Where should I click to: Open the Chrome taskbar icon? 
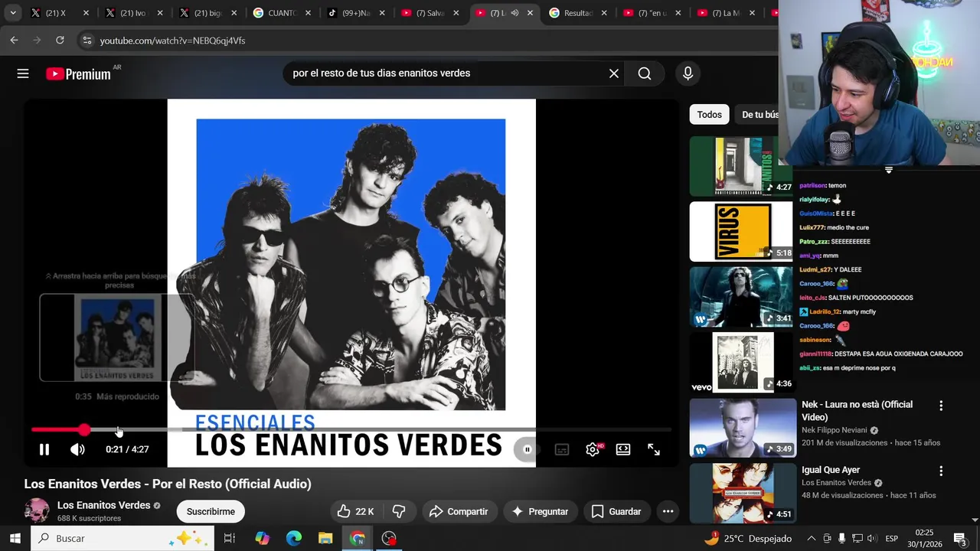coord(358,538)
